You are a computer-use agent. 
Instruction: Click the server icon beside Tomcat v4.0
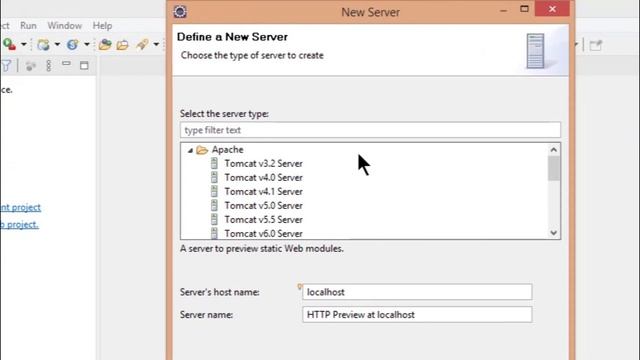click(214, 177)
